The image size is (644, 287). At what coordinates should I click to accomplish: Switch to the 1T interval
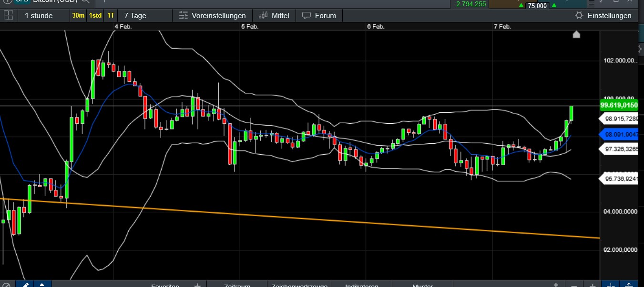(111, 15)
